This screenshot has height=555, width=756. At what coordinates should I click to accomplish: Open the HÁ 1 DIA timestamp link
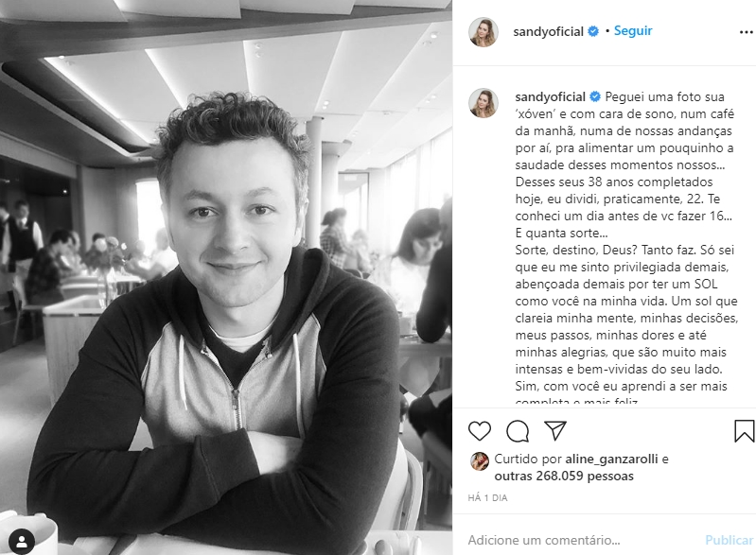pyautogui.click(x=487, y=497)
